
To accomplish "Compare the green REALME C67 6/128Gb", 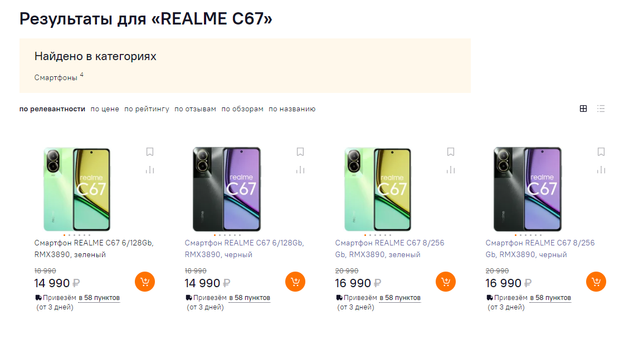I will [149, 170].
